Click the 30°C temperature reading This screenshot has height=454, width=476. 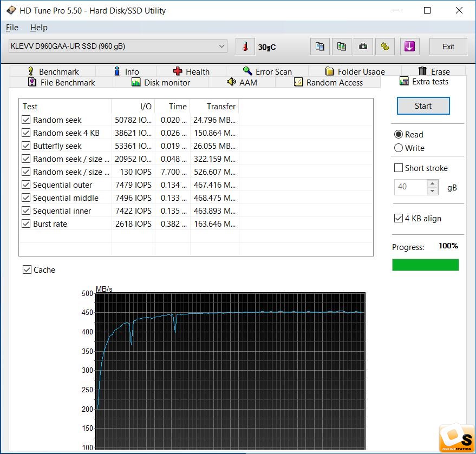[x=266, y=47]
